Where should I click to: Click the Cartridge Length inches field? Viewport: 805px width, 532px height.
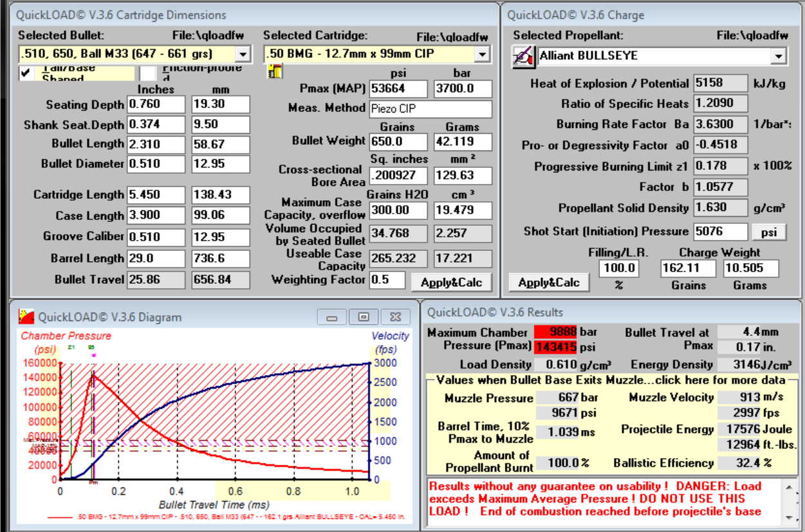(156, 195)
